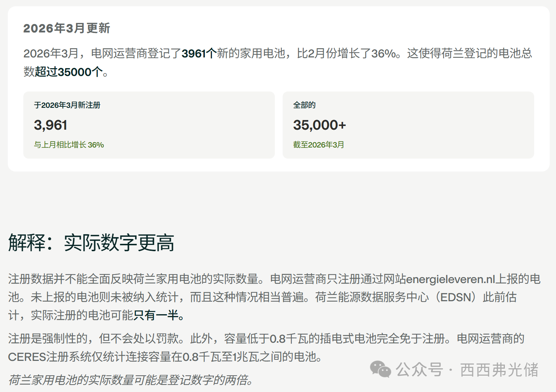Screen dimensions: 556x392
Task: Click the large 3,961 statistic number
Action: coord(50,125)
